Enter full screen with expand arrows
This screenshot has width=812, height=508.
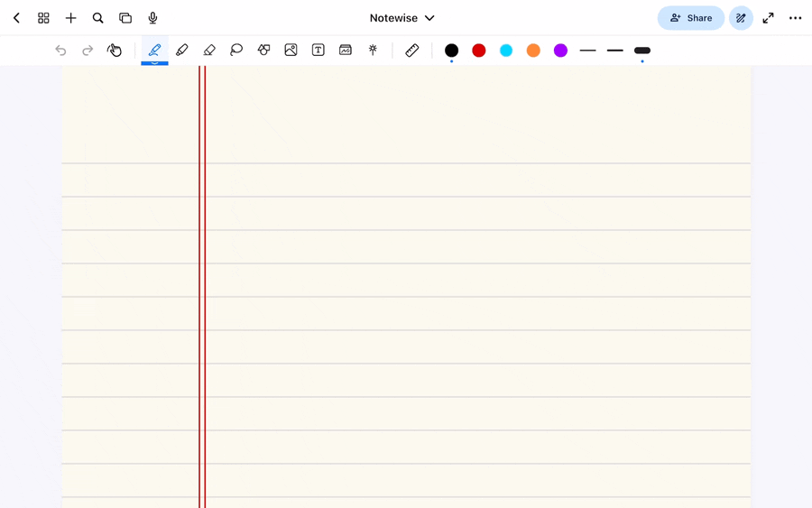click(768, 18)
